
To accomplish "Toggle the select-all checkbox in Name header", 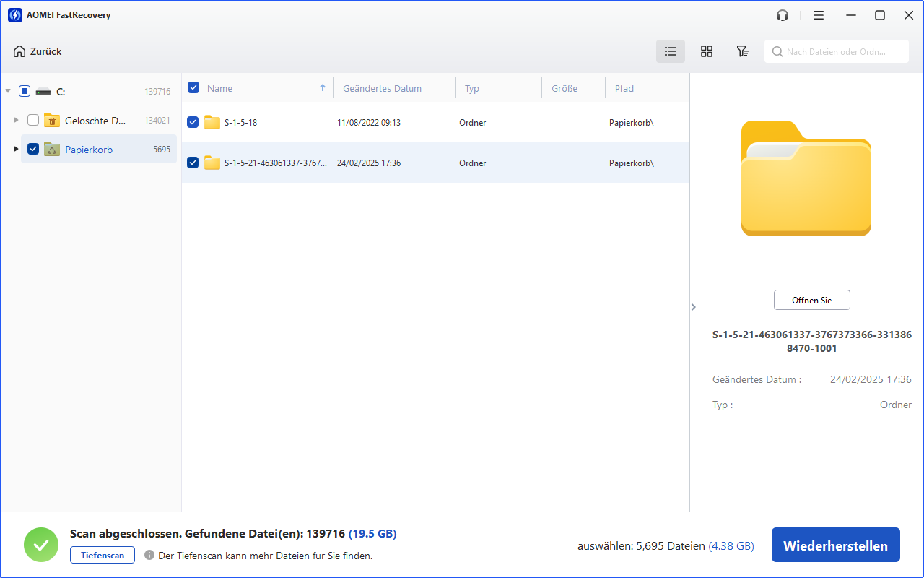I will tap(193, 87).
